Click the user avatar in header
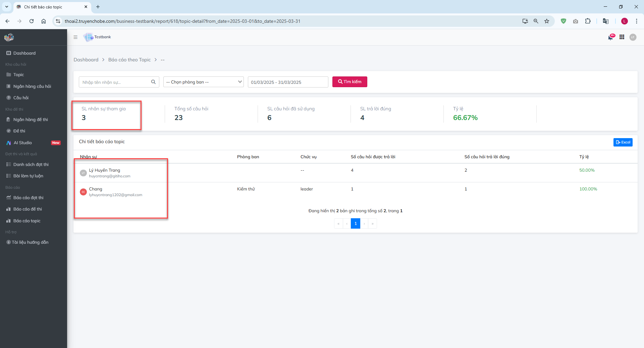Image resolution: width=644 pixels, height=348 pixels. (633, 37)
